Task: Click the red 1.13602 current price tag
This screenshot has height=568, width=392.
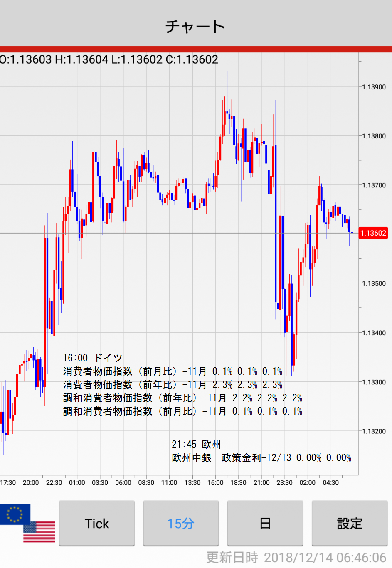Action: (373, 233)
